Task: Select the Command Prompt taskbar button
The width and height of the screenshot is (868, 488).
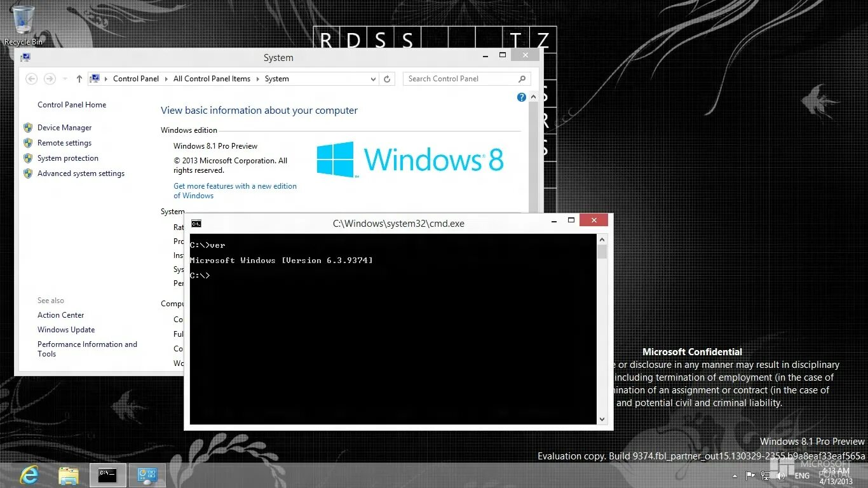Action: tap(107, 475)
